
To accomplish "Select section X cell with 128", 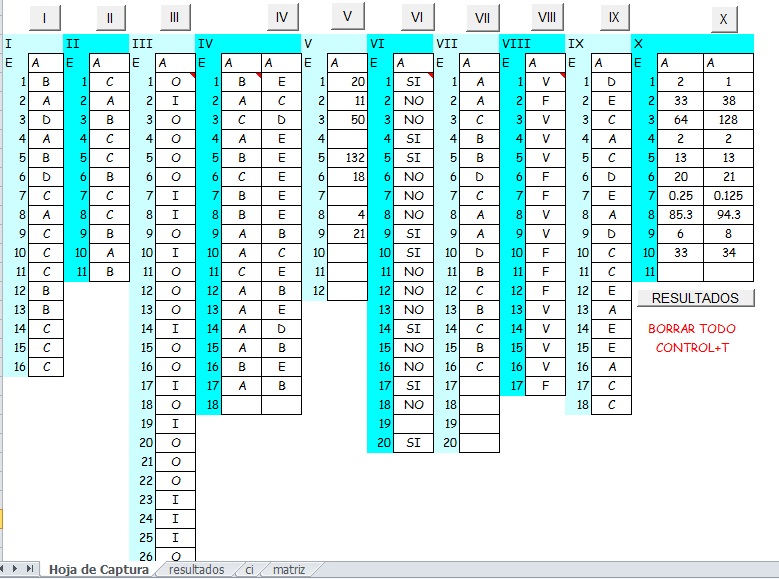I will 728,120.
